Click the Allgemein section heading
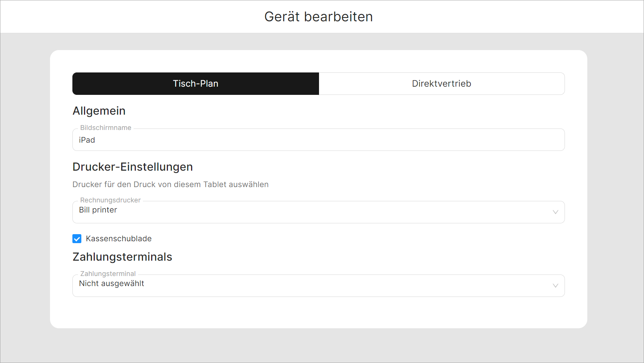Viewport: 644px width, 363px height. tap(99, 111)
